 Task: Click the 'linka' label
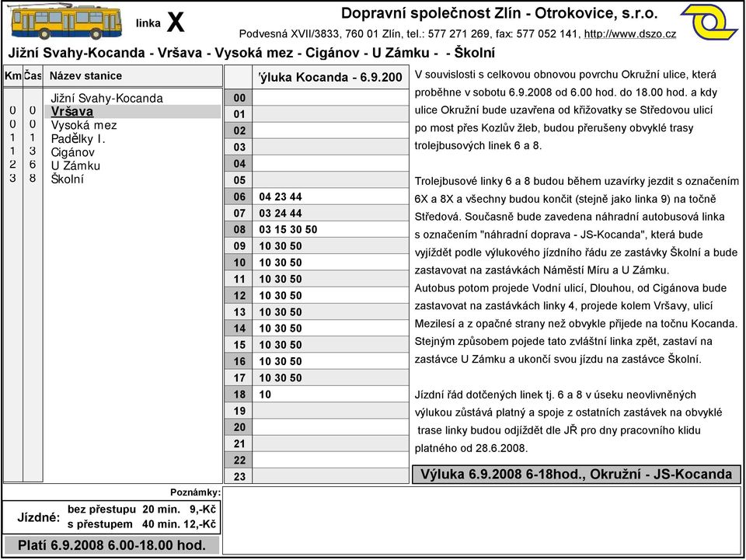pos(148,23)
